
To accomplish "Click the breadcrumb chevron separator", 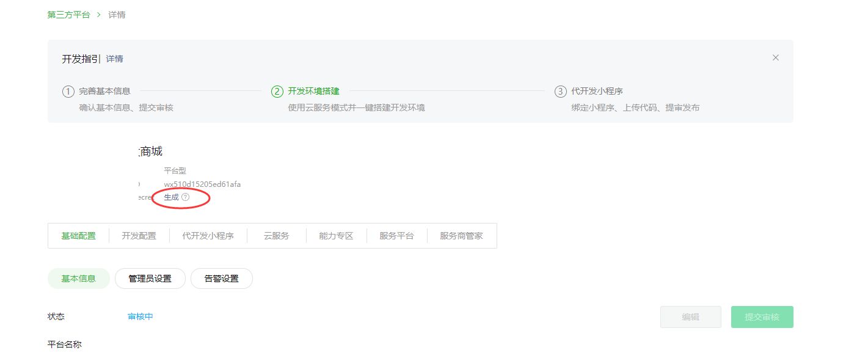I will tap(99, 14).
